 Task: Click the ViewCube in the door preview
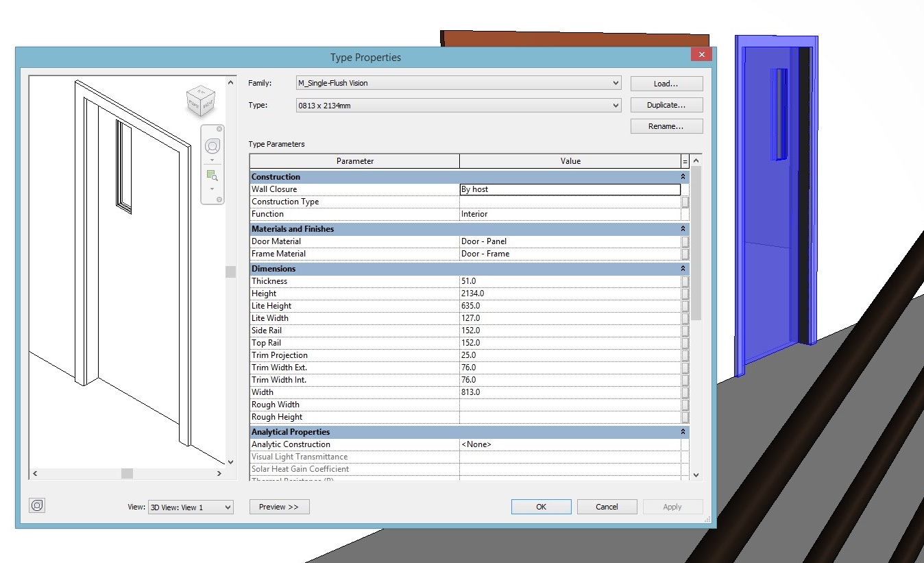coord(201,101)
